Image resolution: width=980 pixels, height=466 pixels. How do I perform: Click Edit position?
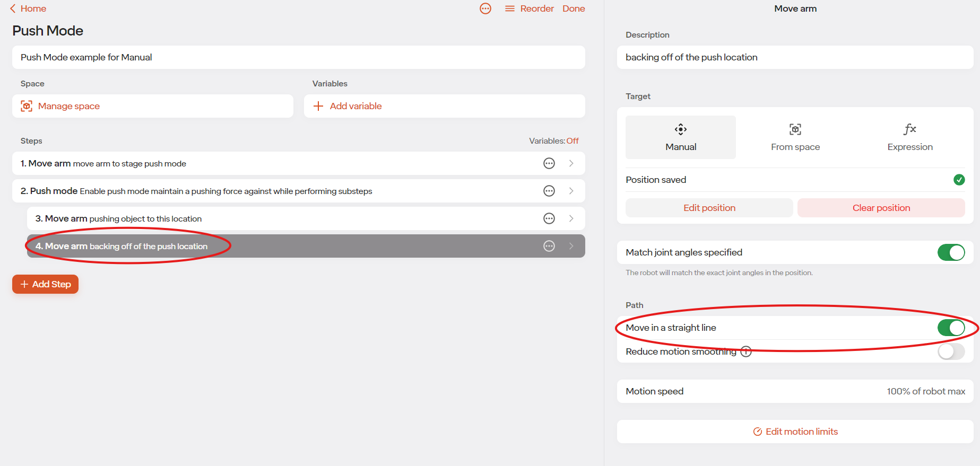pos(709,208)
